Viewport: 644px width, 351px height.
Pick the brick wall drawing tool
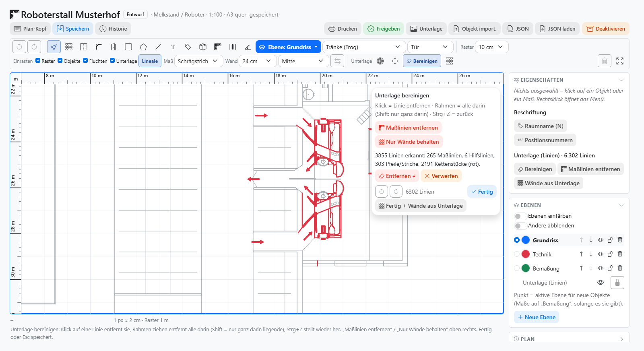(69, 47)
